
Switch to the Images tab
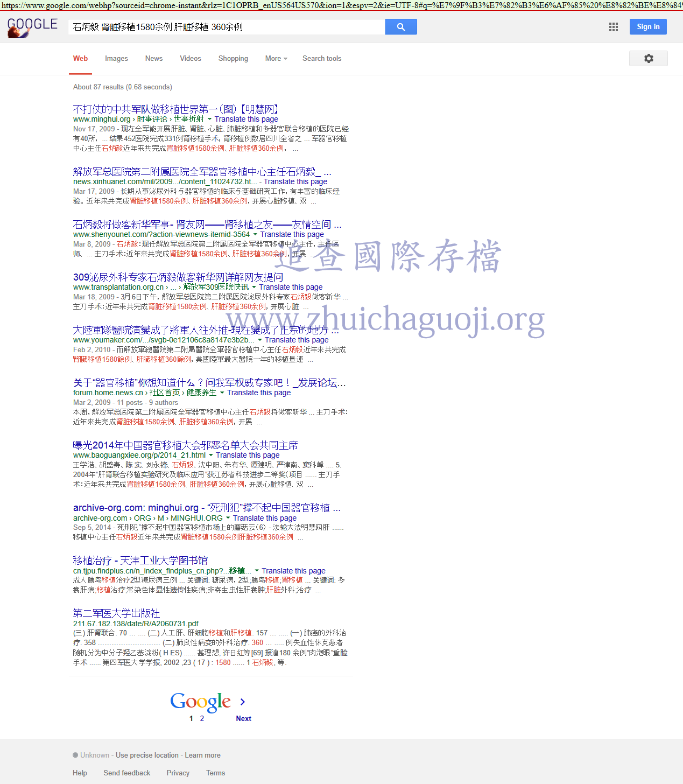[x=116, y=59]
